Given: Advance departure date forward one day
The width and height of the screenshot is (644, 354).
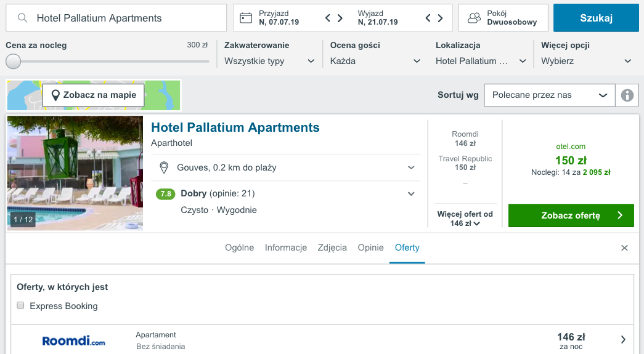Looking at the screenshot, I should [440, 18].
